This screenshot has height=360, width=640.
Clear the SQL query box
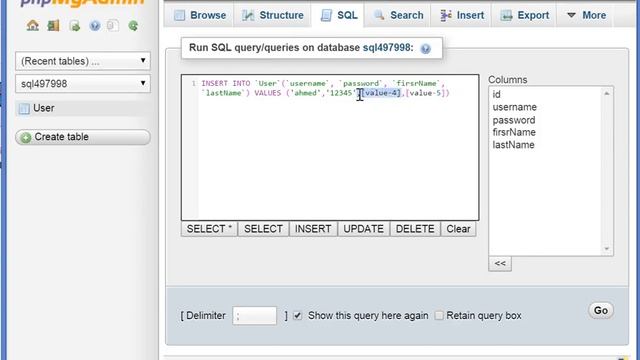458,229
